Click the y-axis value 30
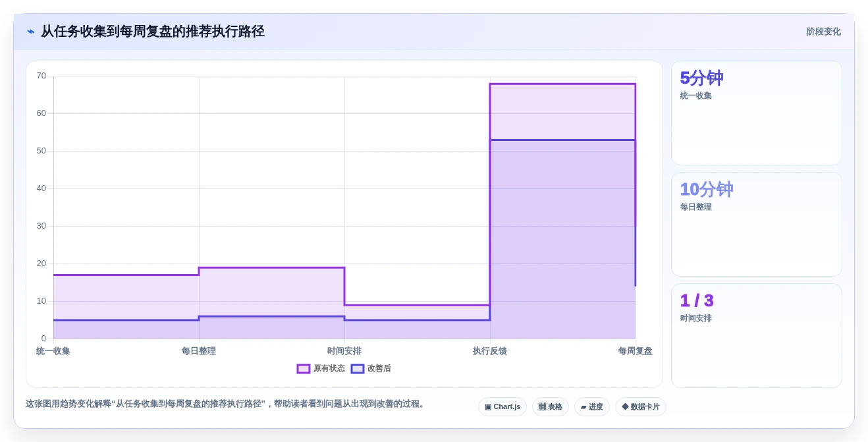 click(x=41, y=226)
